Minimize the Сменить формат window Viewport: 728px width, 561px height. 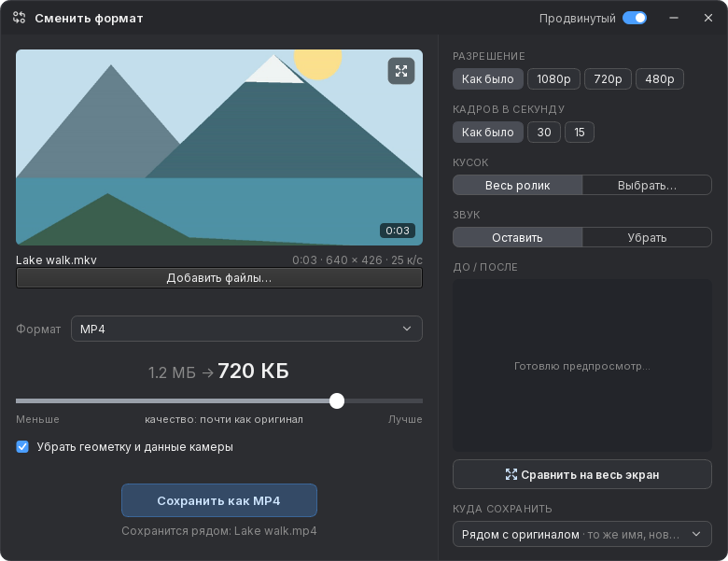coord(674,18)
